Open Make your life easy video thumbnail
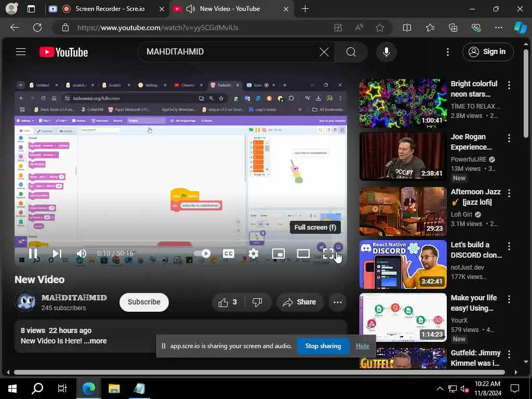Screen dimensions: 532x399 click(x=403, y=317)
